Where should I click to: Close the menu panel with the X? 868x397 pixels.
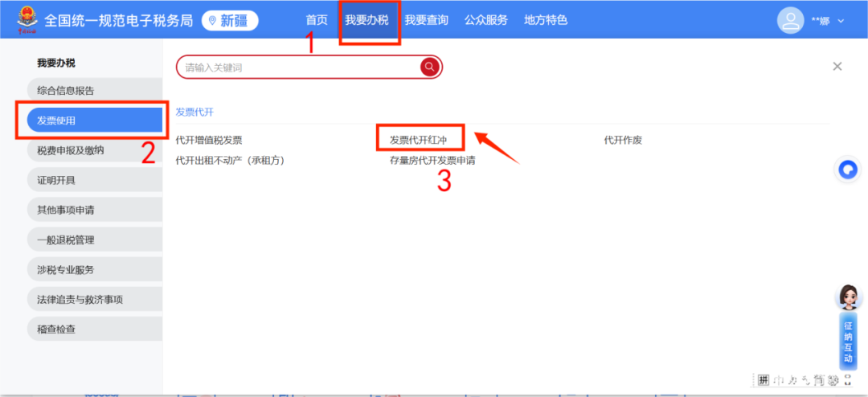(x=837, y=67)
